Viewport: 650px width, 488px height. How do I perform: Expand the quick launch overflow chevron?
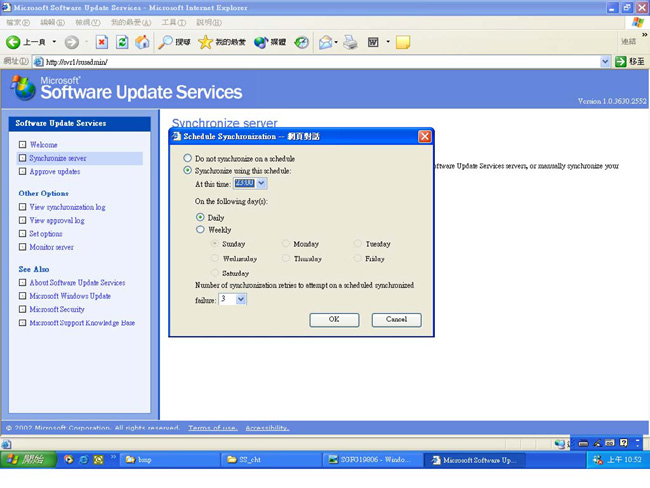(x=113, y=457)
